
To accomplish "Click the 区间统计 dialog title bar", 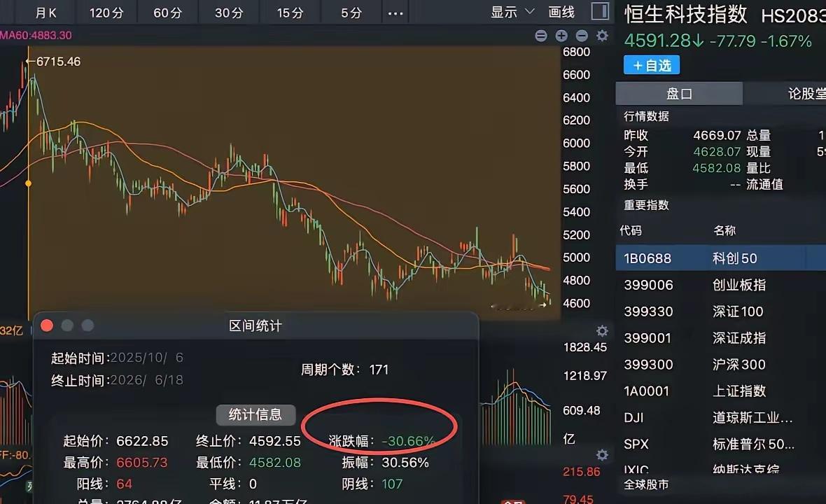I will point(255,325).
